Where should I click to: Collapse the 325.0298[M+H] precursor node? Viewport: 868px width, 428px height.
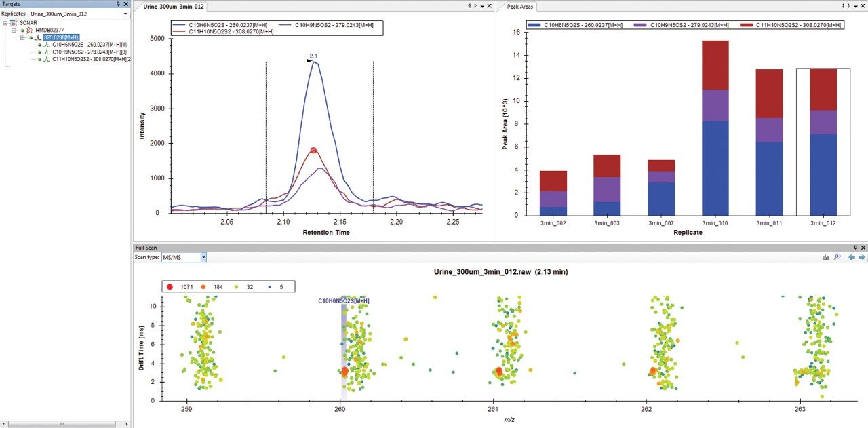tap(22, 38)
